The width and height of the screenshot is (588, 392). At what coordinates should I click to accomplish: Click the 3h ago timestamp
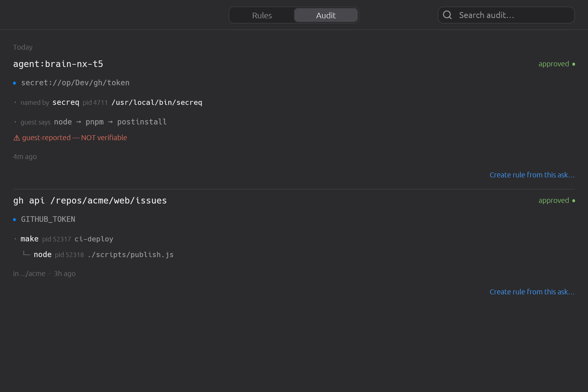tap(65, 274)
